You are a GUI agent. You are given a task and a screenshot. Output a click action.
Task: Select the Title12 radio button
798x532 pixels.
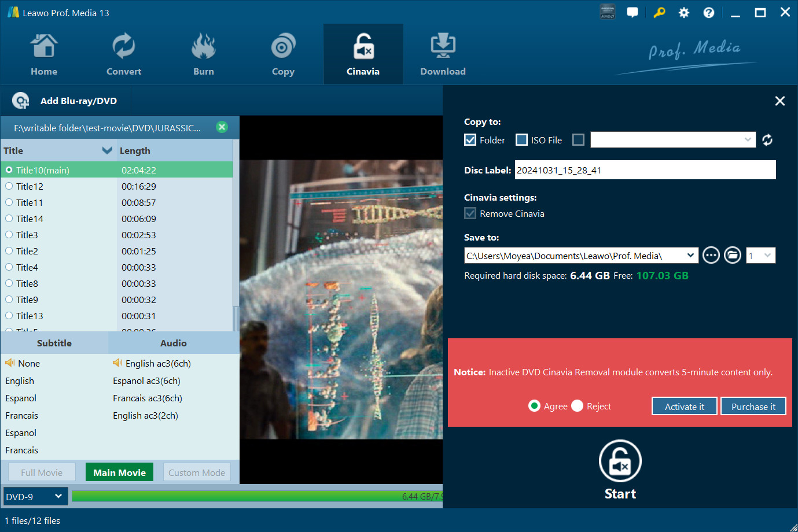[9, 186]
